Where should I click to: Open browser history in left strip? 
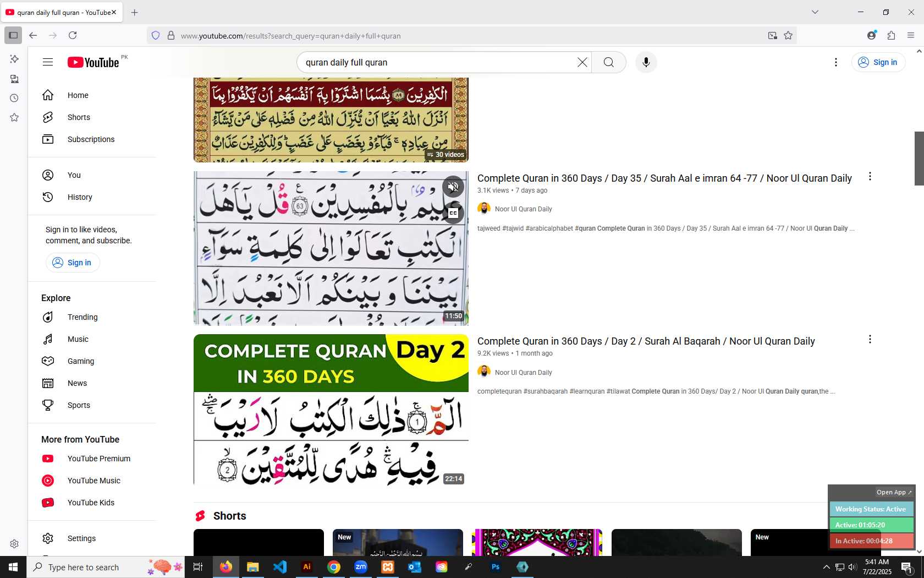coord(14,98)
